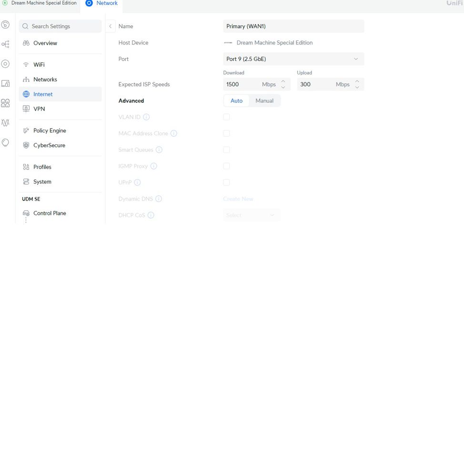Toggle the Smart Queues checkbox
This screenshot has height=476, width=464.
coord(227,150)
